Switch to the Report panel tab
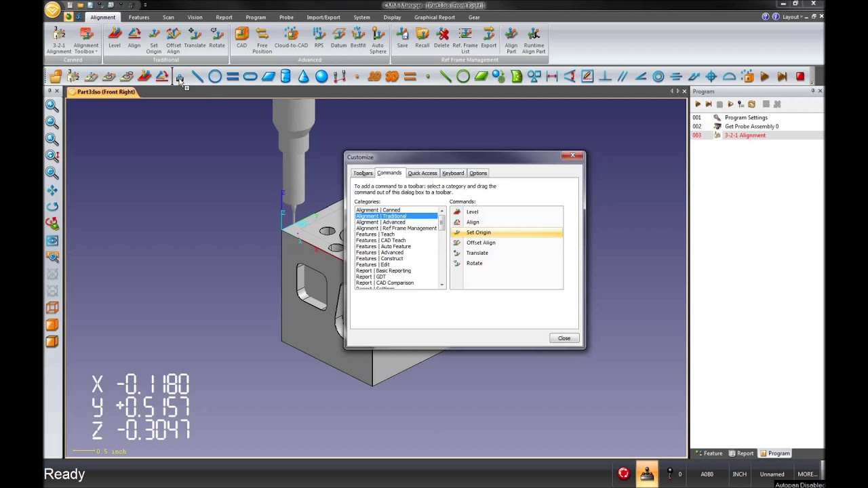The image size is (868, 488). 741,453
